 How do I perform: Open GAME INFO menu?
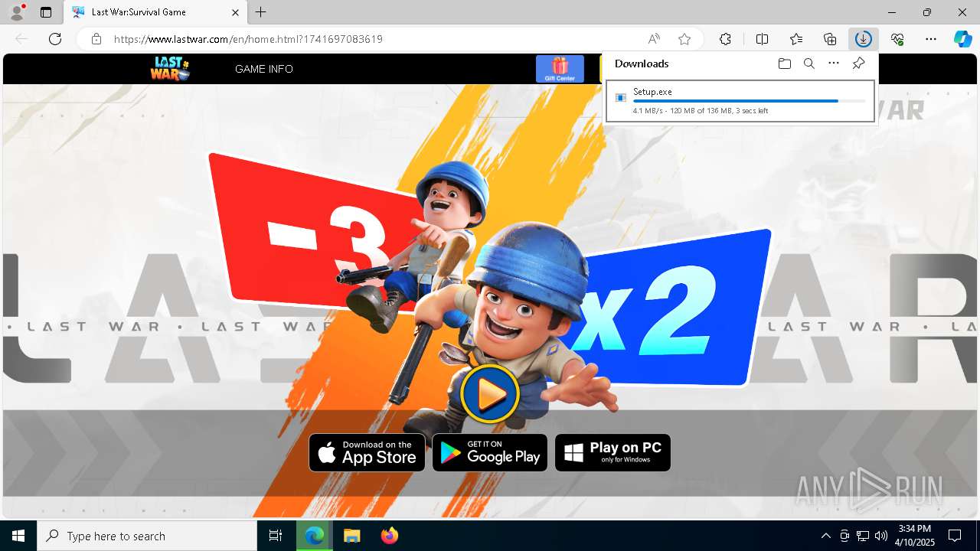(264, 69)
